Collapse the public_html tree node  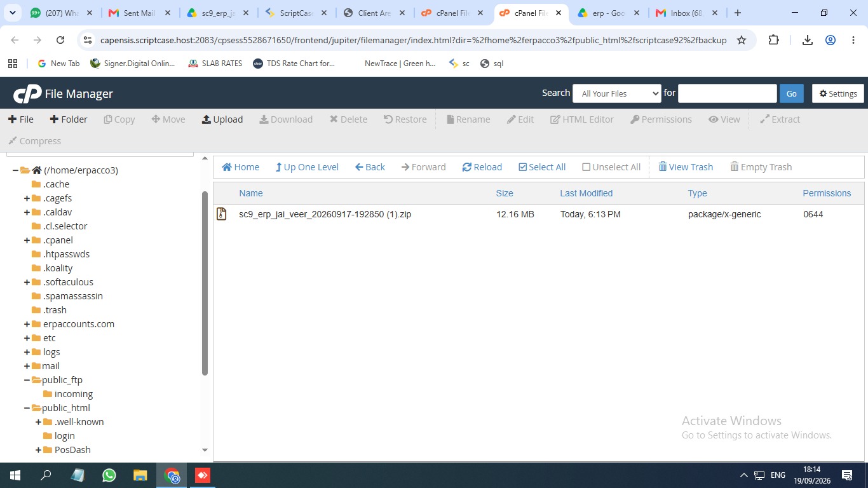click(27, 408)
